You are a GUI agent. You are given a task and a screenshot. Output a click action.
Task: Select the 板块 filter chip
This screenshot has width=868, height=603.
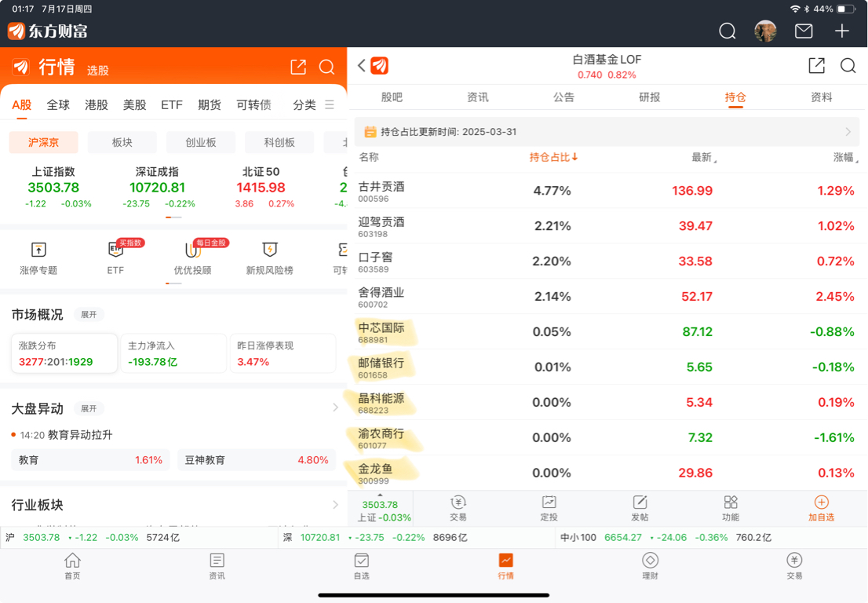point(122,142)
